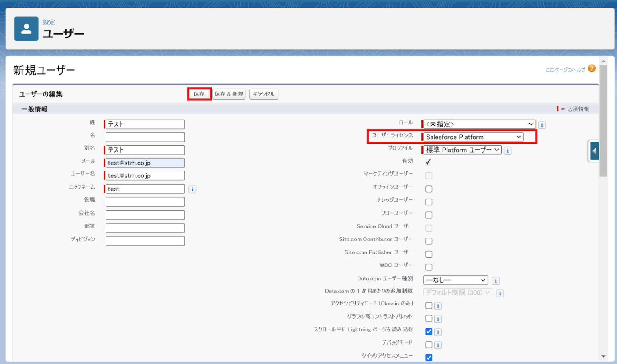This screenshot has width=617, height=364.
Task: Click the orange help icon beside このページのヘルプ
Action: click(592, 69)
